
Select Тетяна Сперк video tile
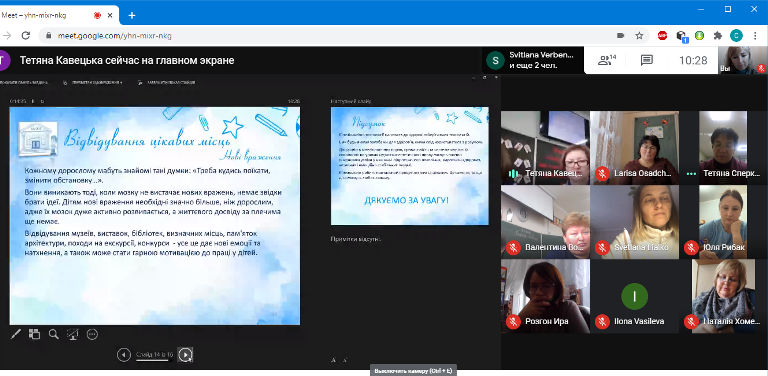[723, 147]
